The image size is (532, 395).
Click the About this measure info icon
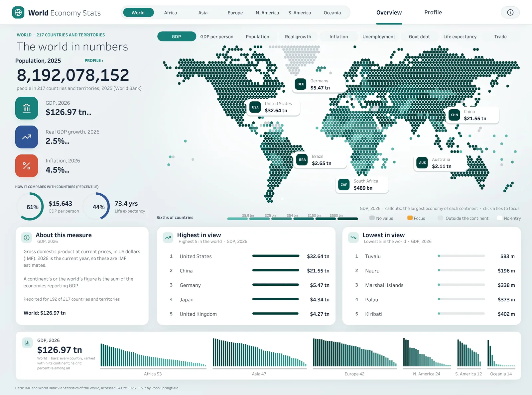(x=27, y=237)
